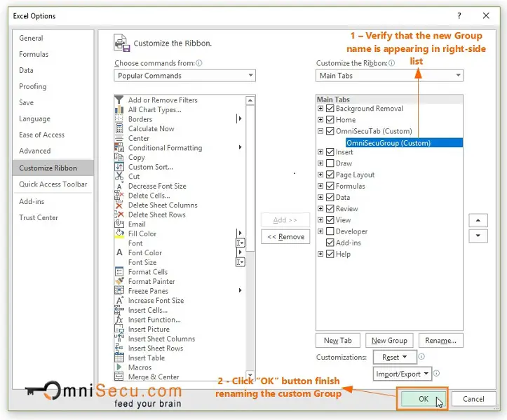Click the Freeze Panes icon

(119, 291)
